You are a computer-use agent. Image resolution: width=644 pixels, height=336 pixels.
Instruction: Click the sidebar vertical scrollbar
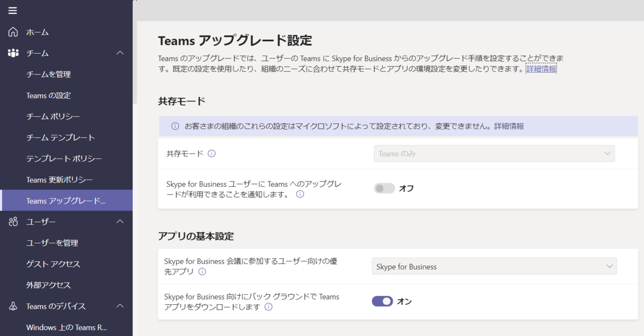click(x=135, y=54)
